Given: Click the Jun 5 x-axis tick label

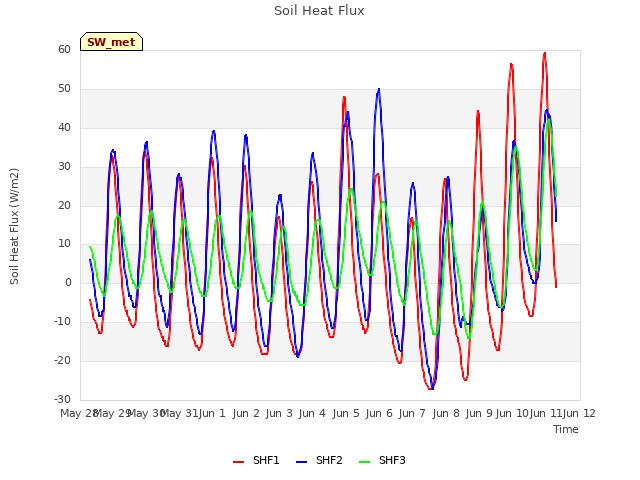Looking at the screenshot, I should (346, 413).
